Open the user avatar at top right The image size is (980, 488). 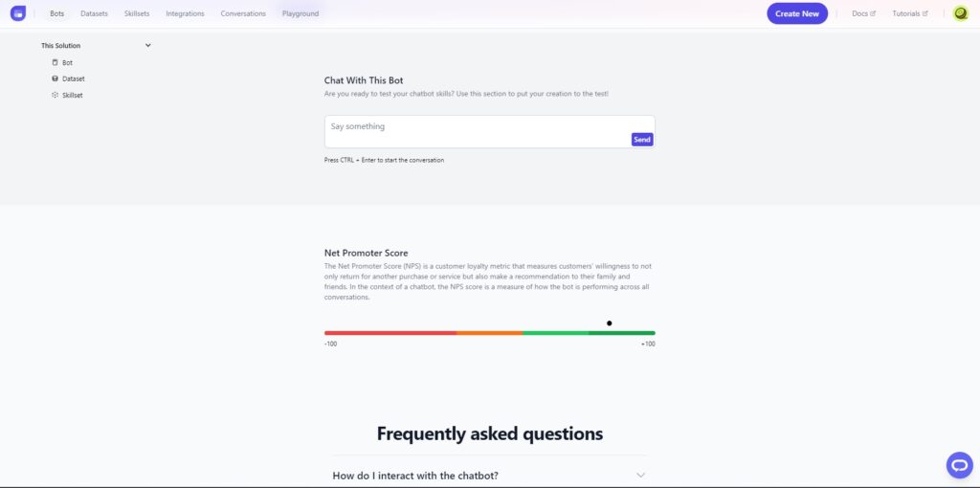[x=961, y=13]
